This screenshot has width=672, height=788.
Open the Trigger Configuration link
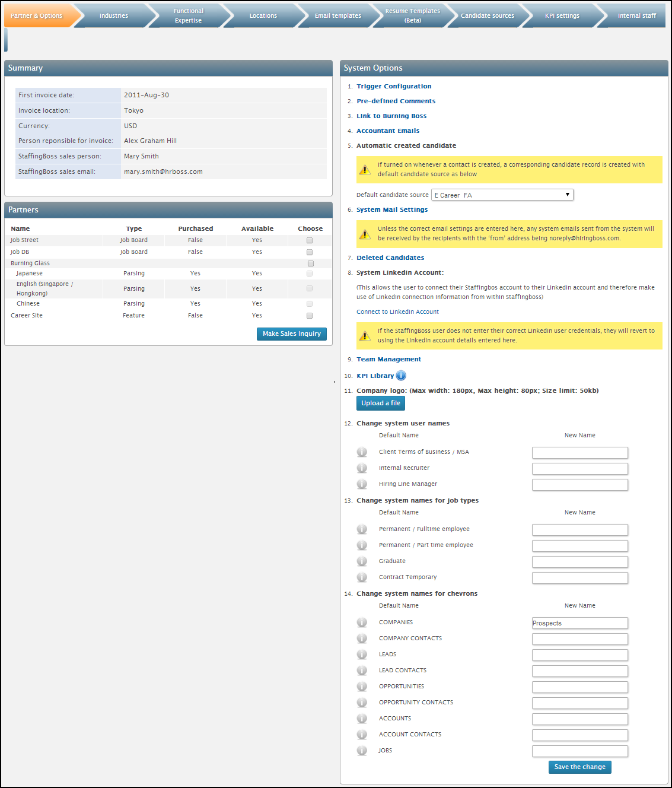coord(394,87)
